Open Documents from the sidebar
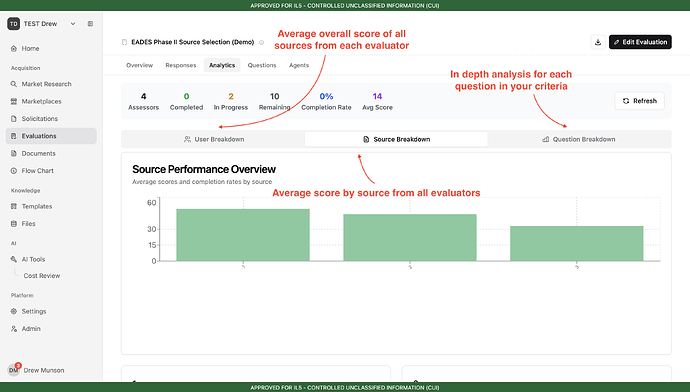 (51, 154)
